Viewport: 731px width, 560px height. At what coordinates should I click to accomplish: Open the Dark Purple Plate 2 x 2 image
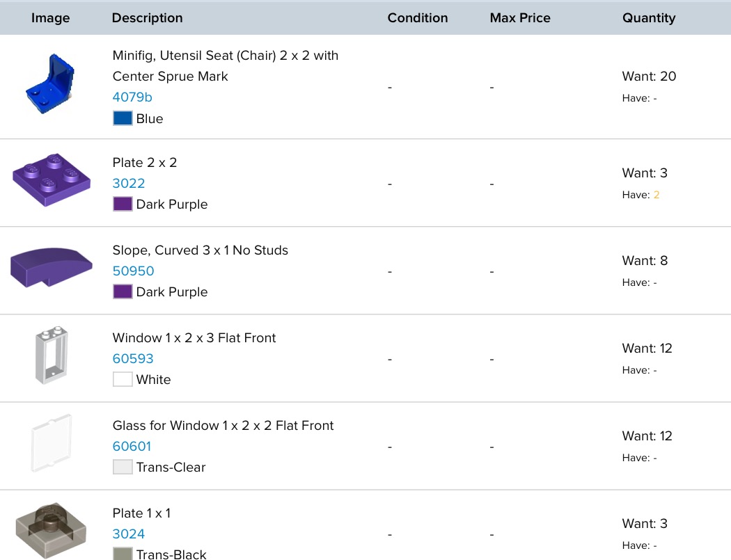pos(52,180)
